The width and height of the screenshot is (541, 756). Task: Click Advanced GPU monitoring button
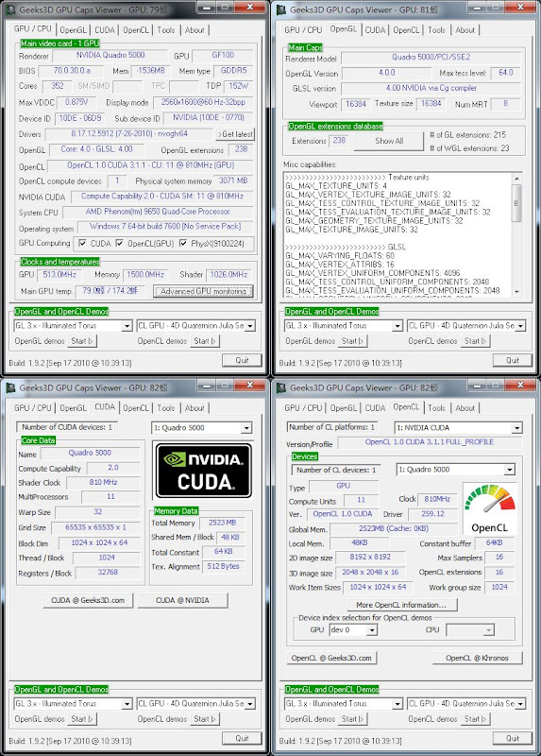pos(203,291)
